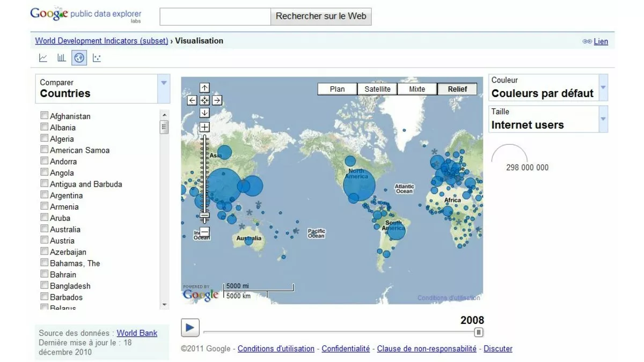Click Rechercher sur le Web button
This screenshot has width=644, height=362.
click(321, 16)
